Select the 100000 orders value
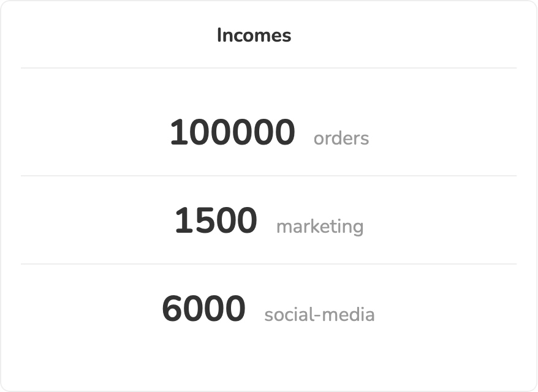 tap(232, 133)
